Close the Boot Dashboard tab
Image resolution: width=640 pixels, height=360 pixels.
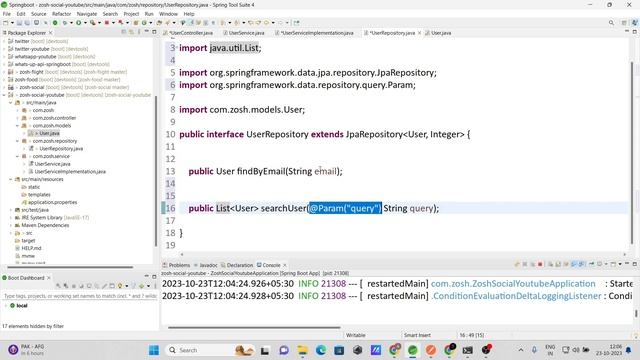pyautogui.click(x=49, y=278)
